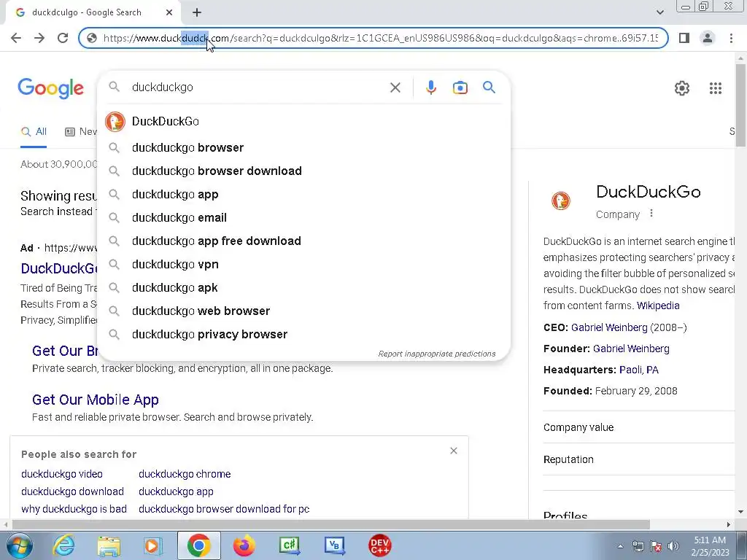Open Founder Gabriel Weinberg link

pyautogui.click(x=631, y=349)
